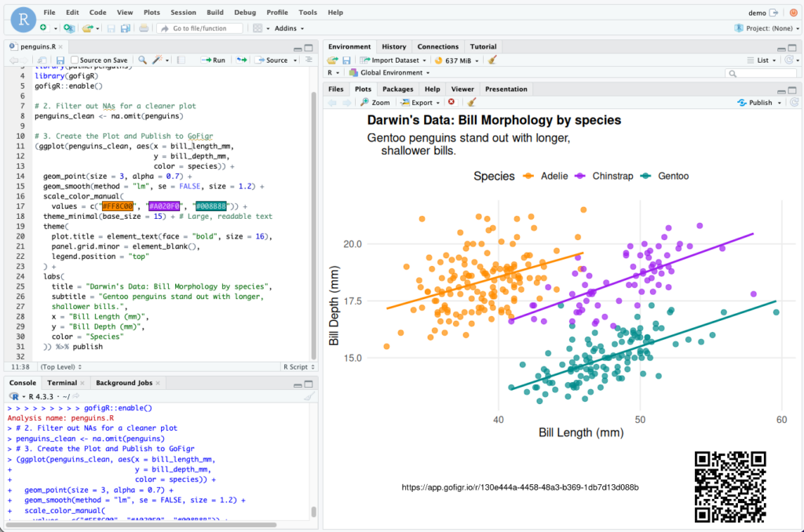Click the Compile Report notebook icon

point(181,60)
